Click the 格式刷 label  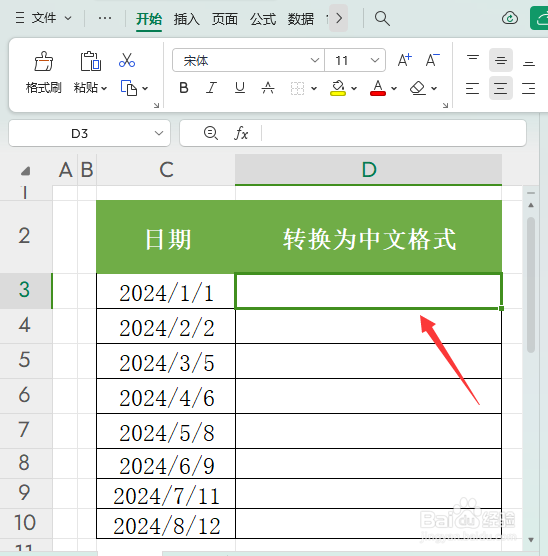(x=44, y=88)
